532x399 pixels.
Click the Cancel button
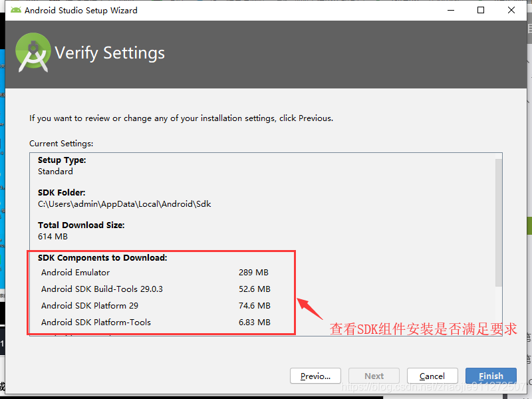432,376
